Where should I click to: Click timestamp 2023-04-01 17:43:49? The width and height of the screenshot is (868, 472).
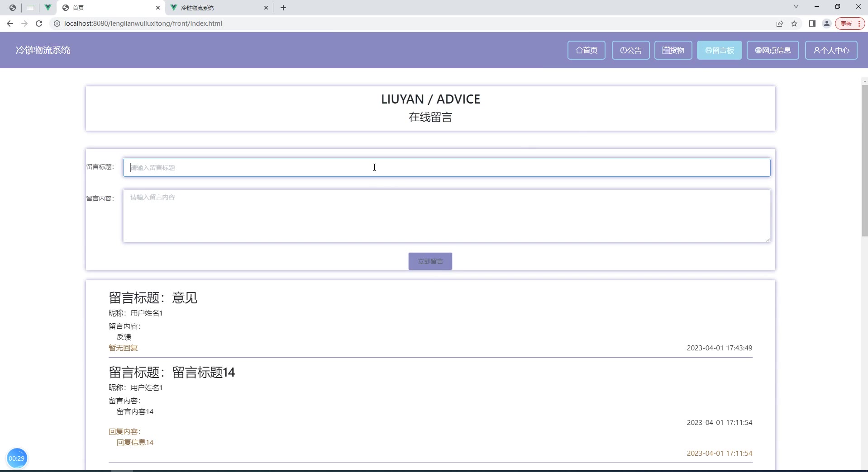720,348
